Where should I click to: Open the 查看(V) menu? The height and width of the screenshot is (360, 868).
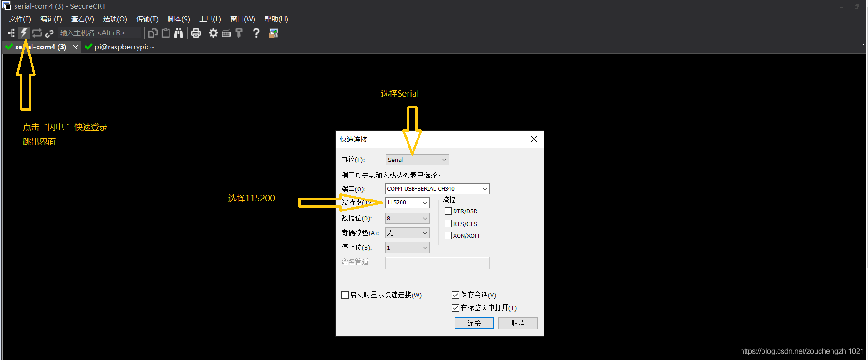click(83, 19)
